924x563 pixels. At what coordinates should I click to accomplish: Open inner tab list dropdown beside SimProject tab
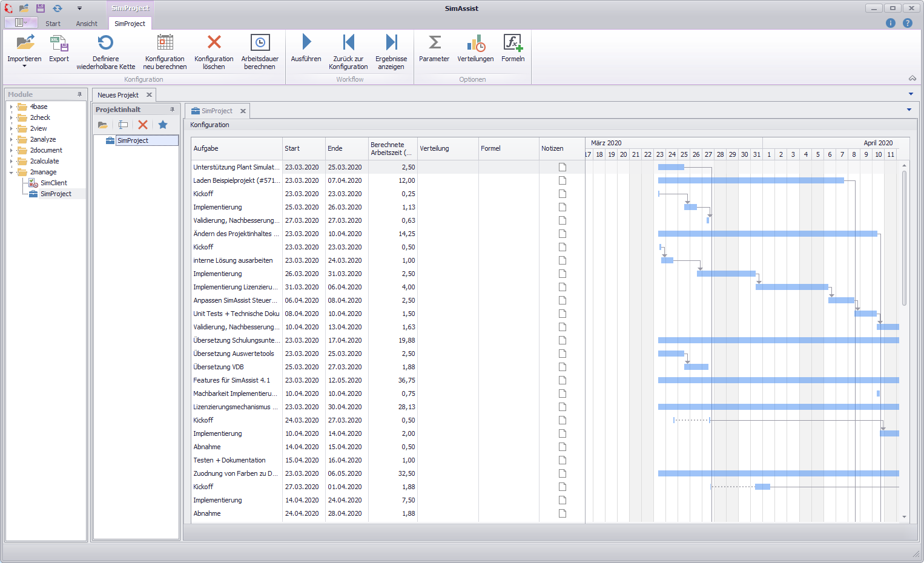909,110
